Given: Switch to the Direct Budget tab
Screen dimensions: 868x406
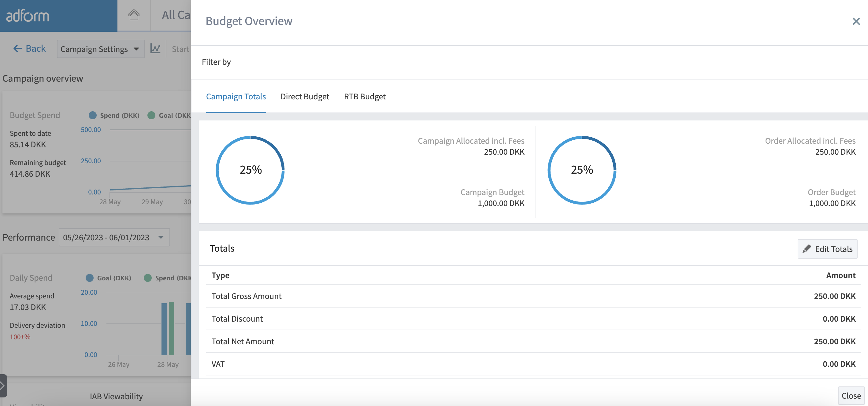Looking at the screenshot, I should coord(305,96).
